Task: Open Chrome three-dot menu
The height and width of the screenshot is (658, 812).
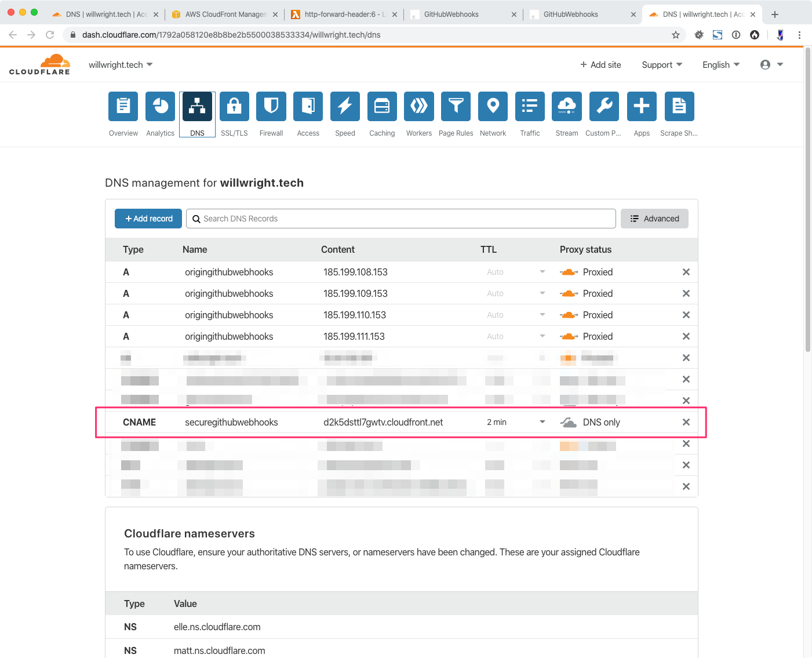Action: [x=799, y=35]
